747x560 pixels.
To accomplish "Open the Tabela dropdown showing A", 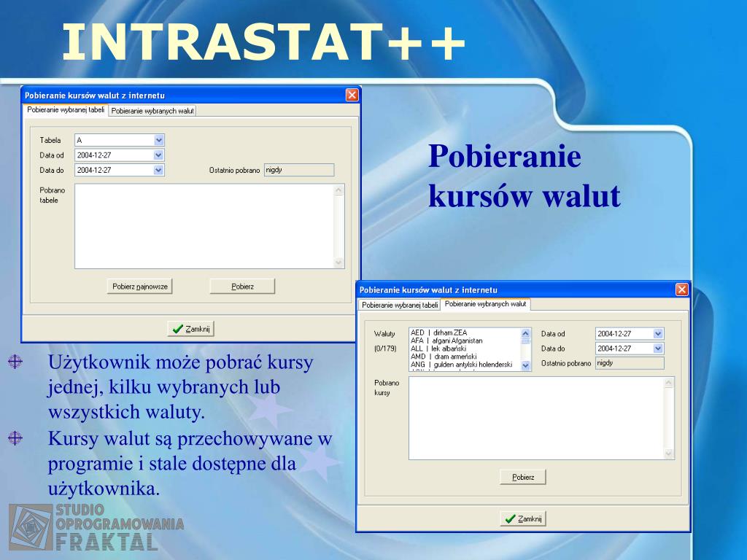I will (159, 140).
